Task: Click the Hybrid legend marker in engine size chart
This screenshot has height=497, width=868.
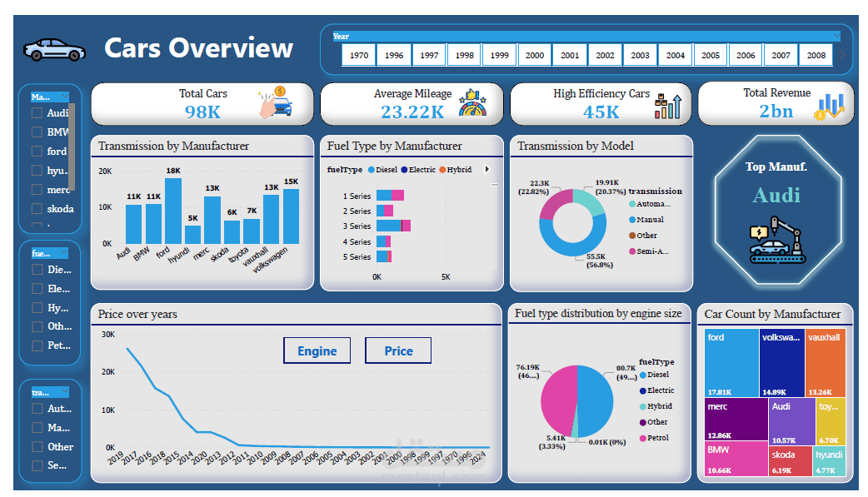Action: click(x=643, y=407)
